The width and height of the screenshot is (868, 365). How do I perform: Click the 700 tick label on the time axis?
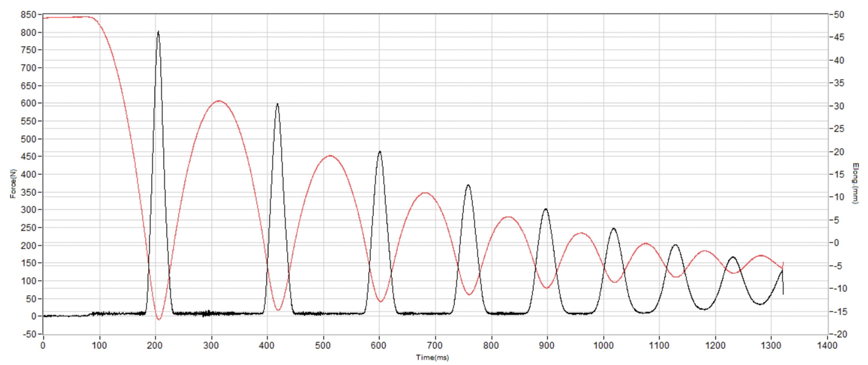click(x=435, y=345)
